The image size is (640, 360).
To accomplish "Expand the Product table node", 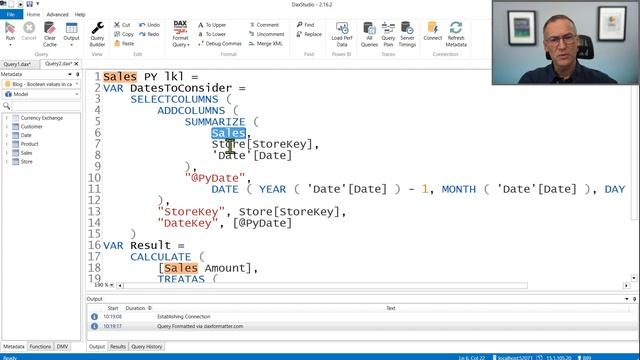I will 7,144.
